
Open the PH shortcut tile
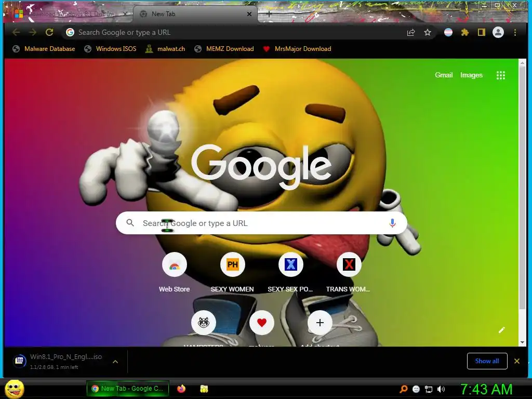[232, 264]
